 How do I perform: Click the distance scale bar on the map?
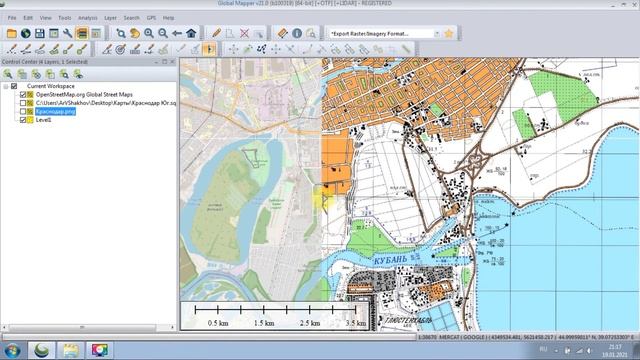point(275,316)
